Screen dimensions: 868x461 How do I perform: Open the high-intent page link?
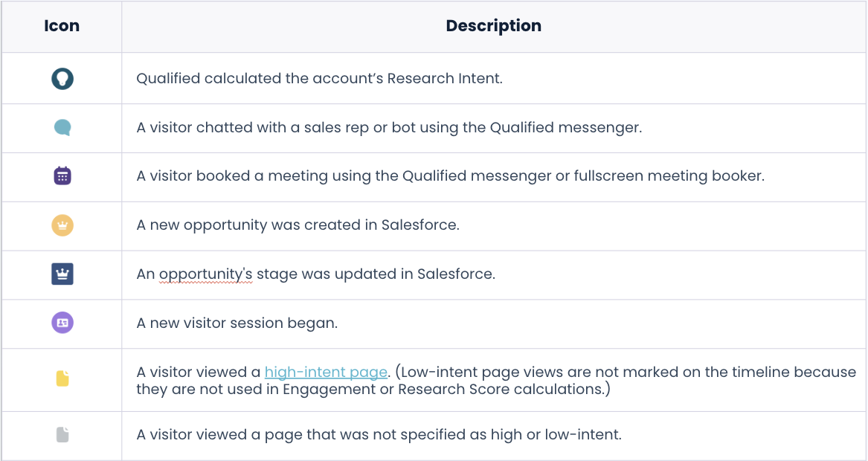pos(326,372)
